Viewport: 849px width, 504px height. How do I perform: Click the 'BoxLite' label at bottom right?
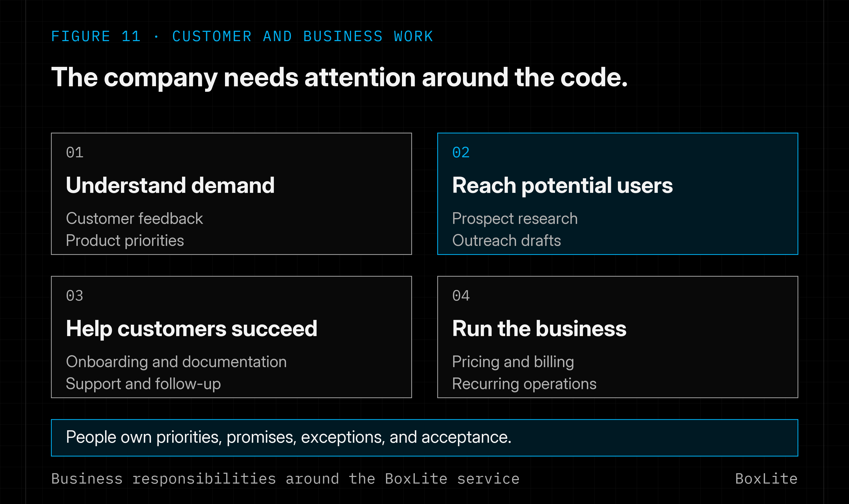(766, 479)
